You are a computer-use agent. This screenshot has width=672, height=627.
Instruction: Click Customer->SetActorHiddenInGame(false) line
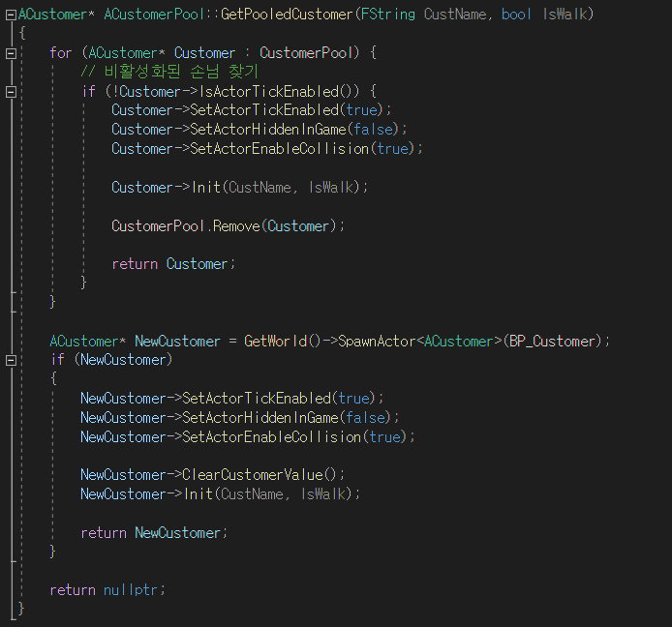click(x=260, y=130)
